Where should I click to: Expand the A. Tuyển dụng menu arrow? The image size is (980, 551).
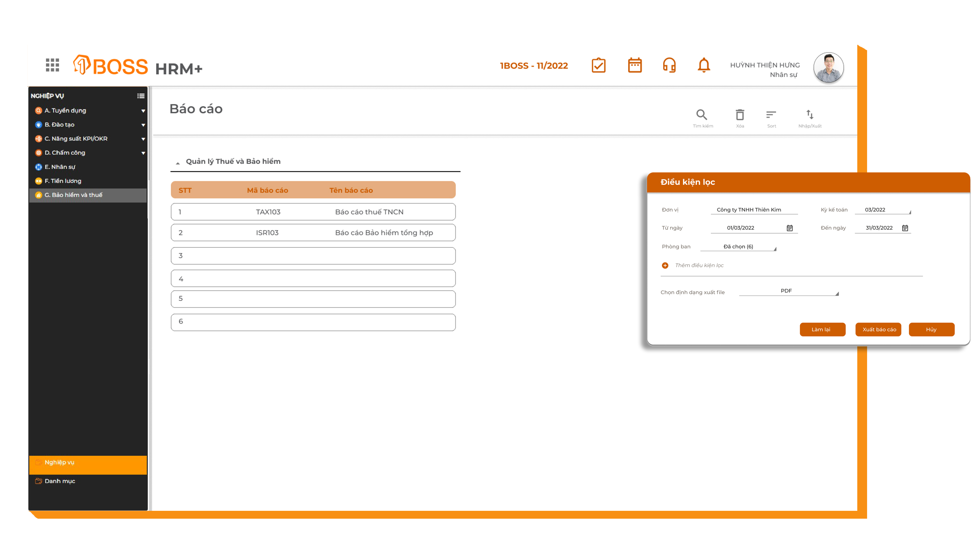[143, 111]
